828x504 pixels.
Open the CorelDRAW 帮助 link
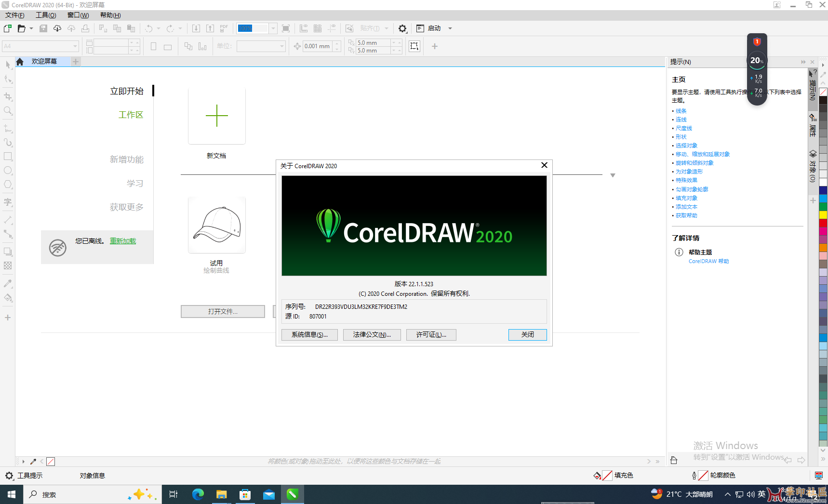click(708, 261)
